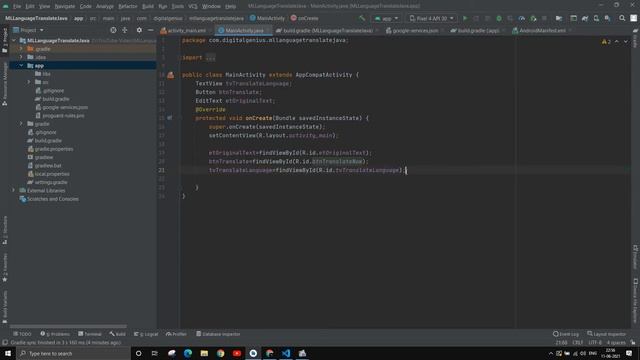Screen dimensions: 640x360
Task: Click the Windows search box
Action: pos(73,353)
